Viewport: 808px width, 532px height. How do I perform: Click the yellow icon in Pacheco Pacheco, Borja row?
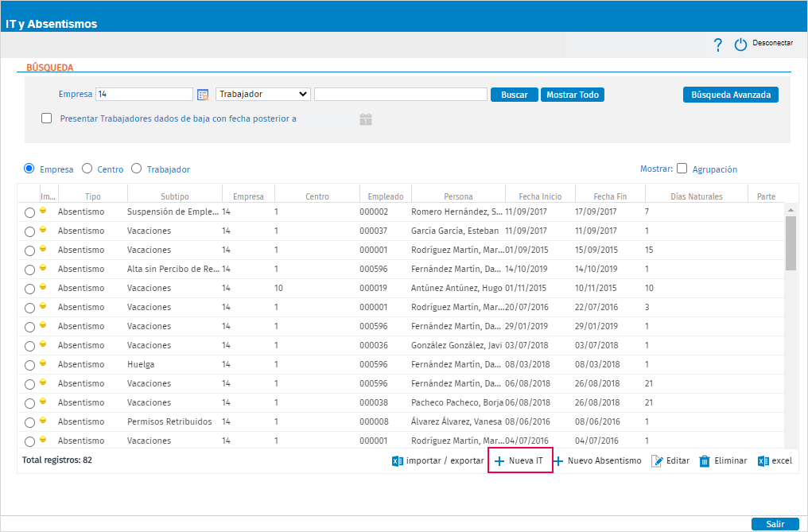[x=43, y=401]
